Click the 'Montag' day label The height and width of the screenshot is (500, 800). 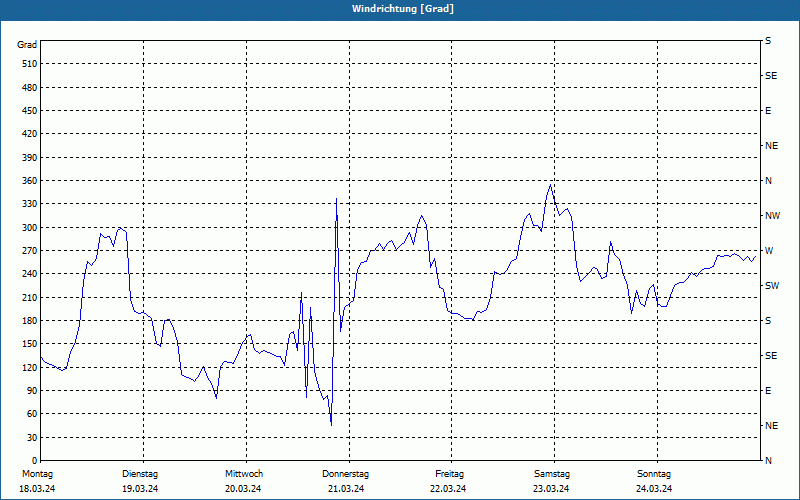pyautogui.click(x=37, y=474)
